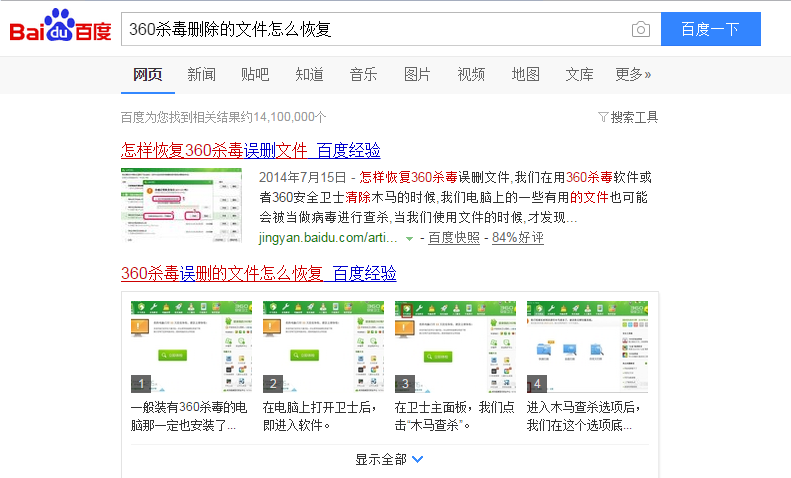Open the jingyan.baidu.com/arti... URL link

pos(328,237)
